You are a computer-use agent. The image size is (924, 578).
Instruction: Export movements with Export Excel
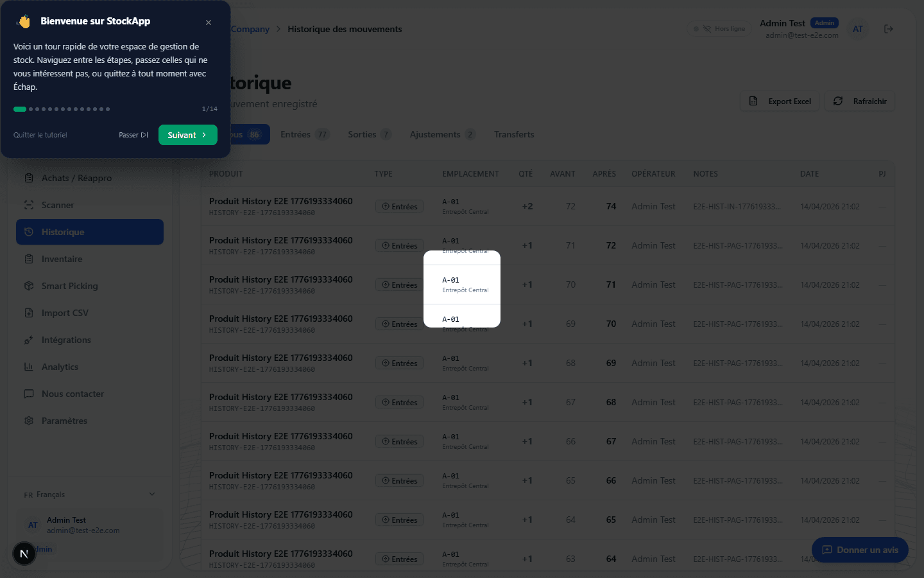[780, 101]
